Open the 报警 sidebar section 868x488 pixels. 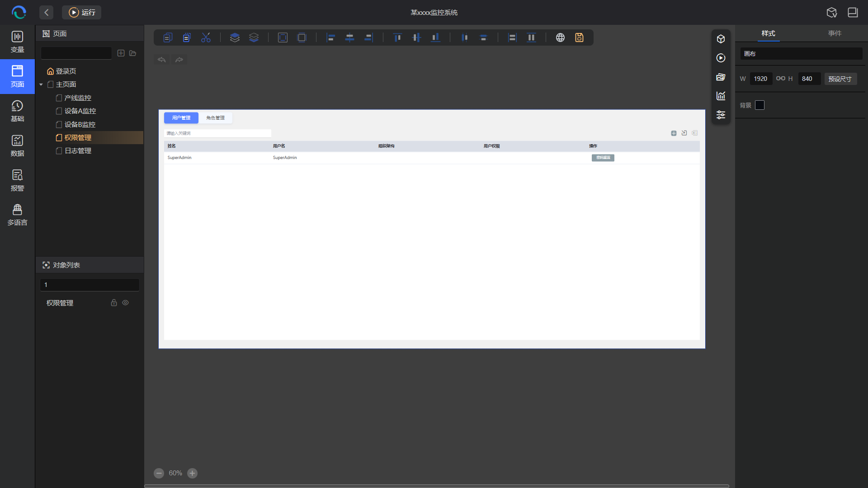click(x=17, y=181)
